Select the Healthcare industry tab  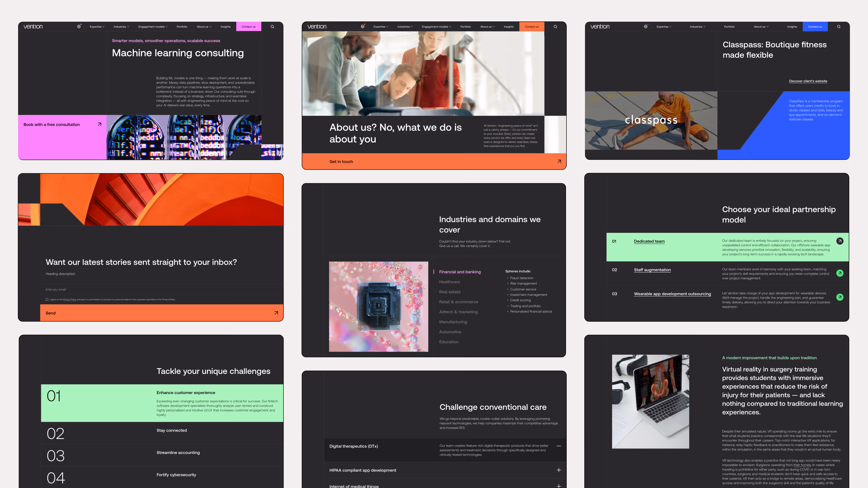[x=449, y=282]
